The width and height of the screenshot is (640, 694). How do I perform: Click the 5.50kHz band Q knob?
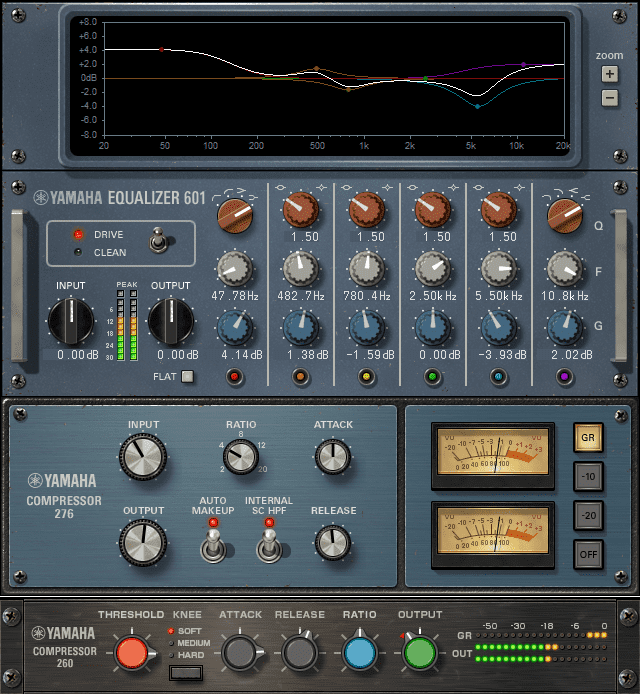point(499,210)
